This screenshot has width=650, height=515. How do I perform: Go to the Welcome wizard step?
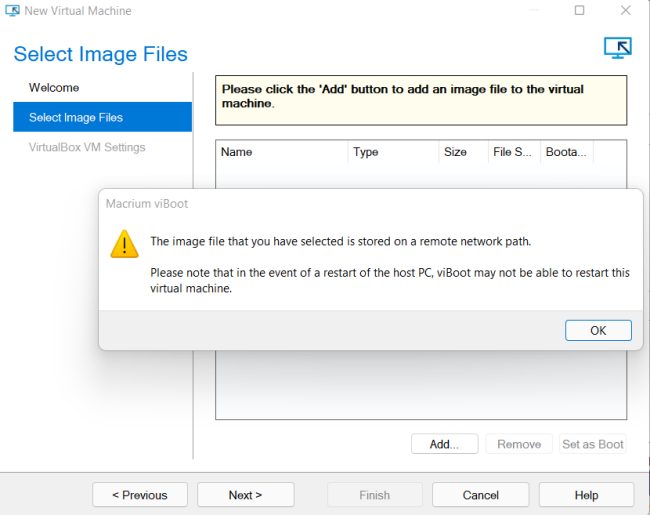[54, 88]
